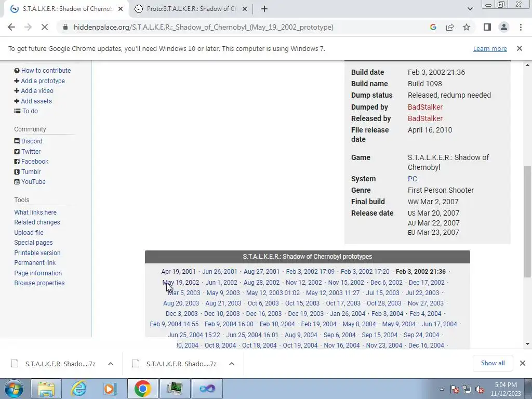Open the Google icon in the address bar
532x399 pixels.
(433, 27)
